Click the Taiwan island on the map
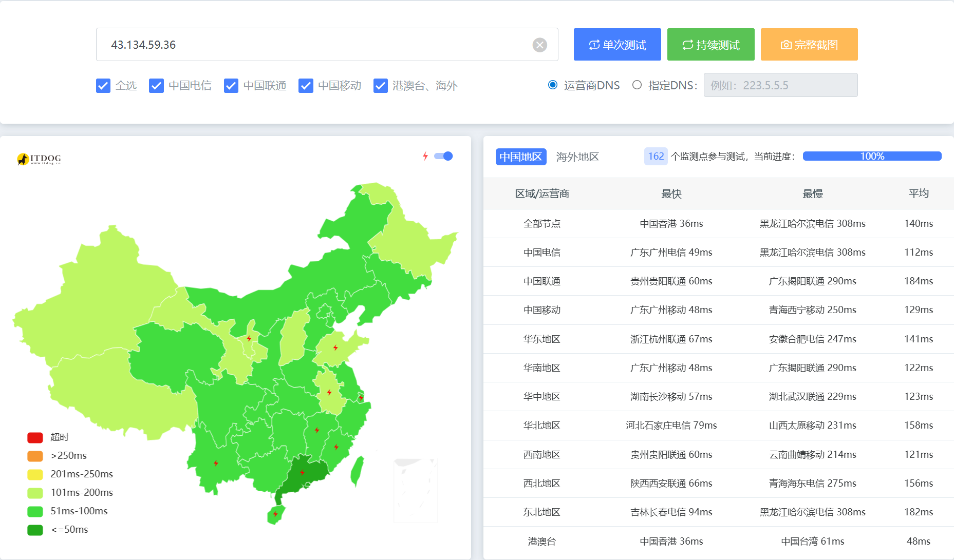The image size is (954, 560). point(357,471)
